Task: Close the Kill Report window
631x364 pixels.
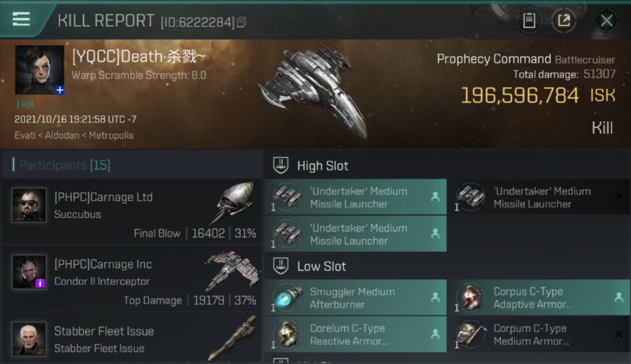Action: (x=606, y=20)
